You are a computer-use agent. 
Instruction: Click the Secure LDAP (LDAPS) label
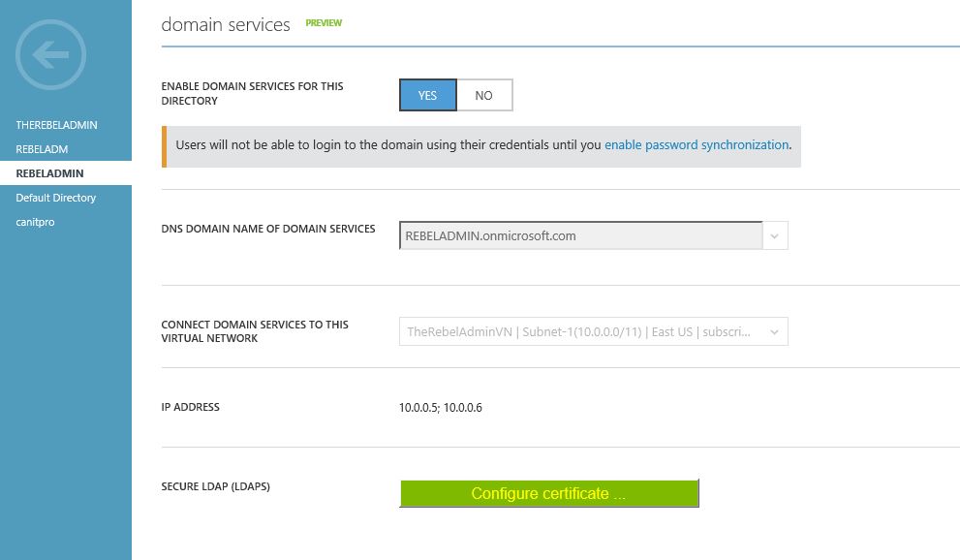215,486
